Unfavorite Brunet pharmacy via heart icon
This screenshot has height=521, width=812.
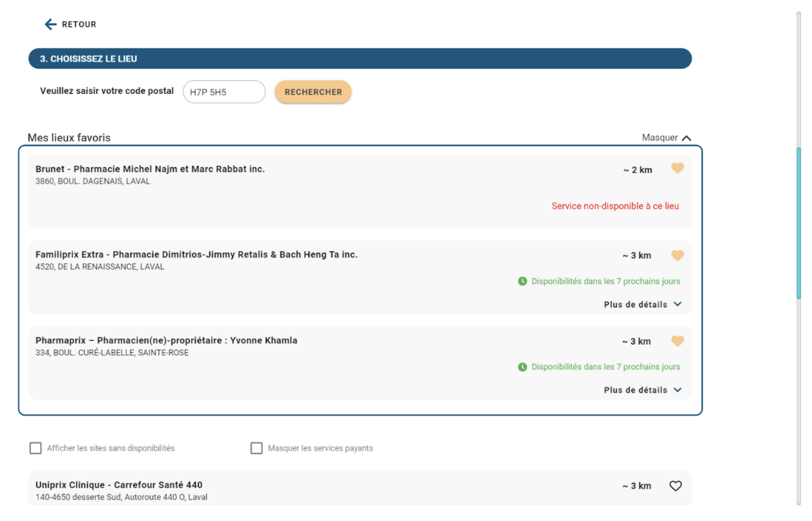click(677, 168)
